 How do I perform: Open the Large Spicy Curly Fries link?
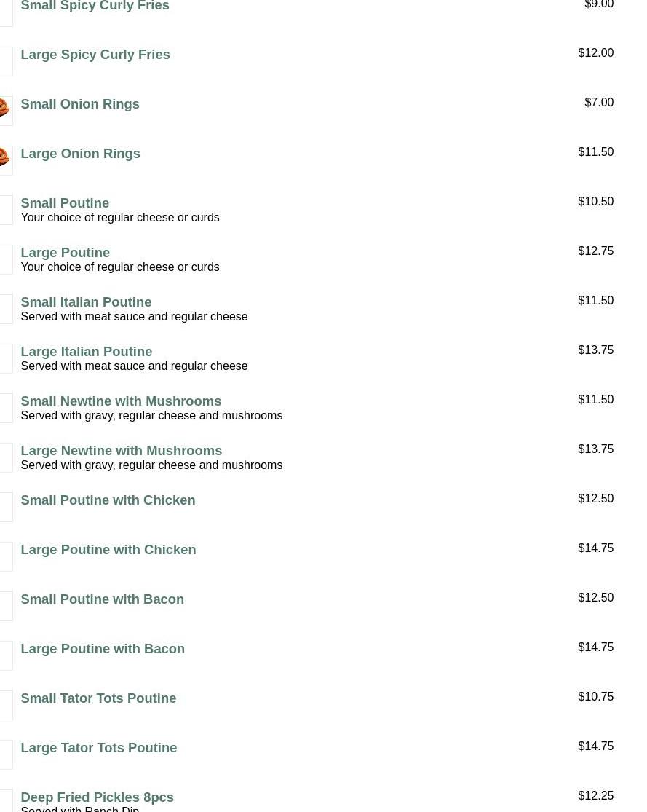click(95, 55)
